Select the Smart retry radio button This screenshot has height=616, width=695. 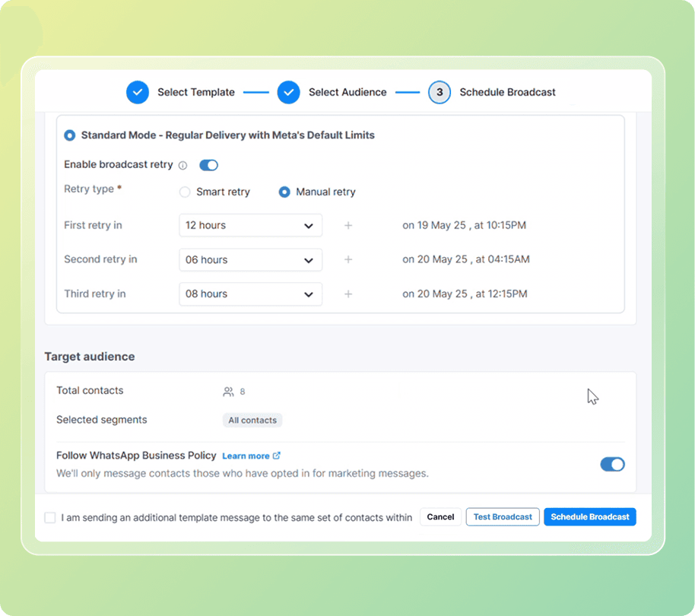tap(184, 192)
